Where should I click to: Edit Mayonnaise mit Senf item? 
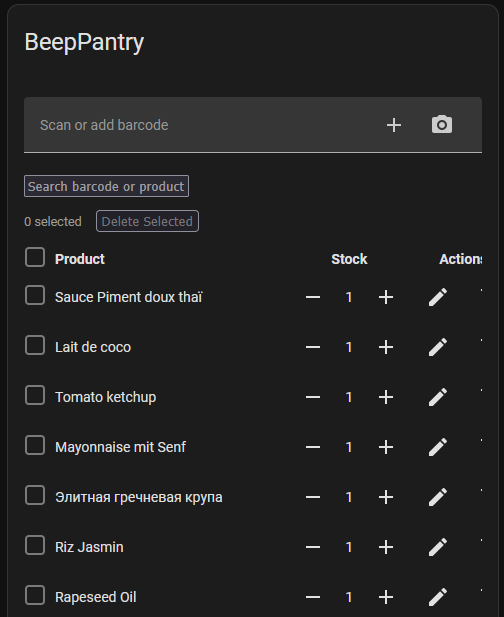point(438,447)
